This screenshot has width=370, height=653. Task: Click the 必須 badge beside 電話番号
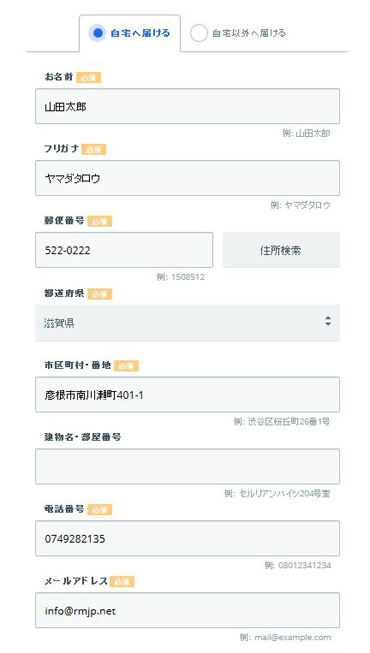pyautogui.click(x=100, y=510)
